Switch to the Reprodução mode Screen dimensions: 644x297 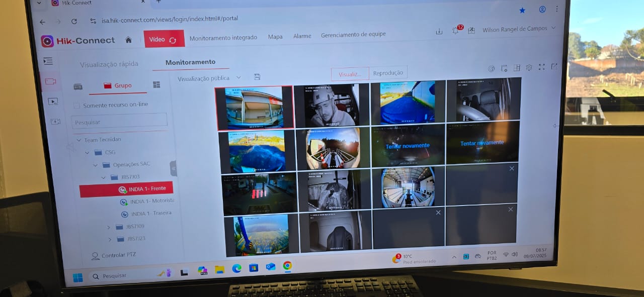[x=388, y=73]
